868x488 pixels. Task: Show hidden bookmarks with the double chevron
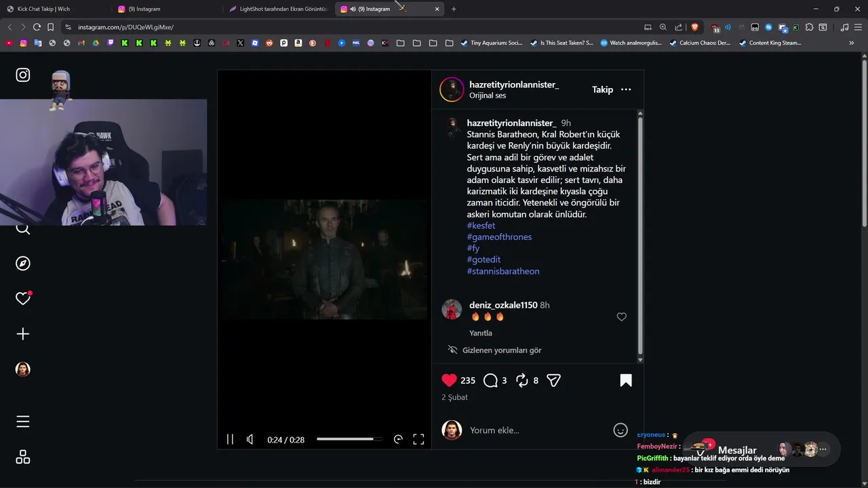pyautogui.click(x=852, y=43)
